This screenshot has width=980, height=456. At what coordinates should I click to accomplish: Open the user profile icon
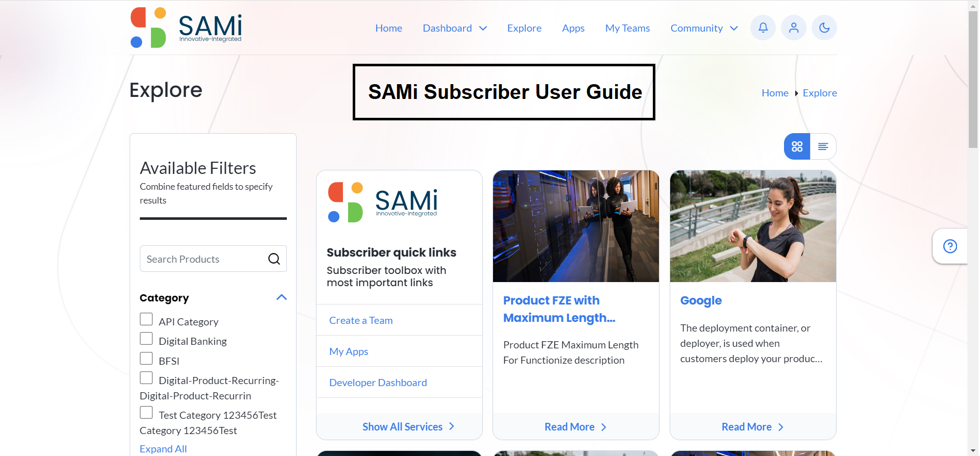click(793, 28)
